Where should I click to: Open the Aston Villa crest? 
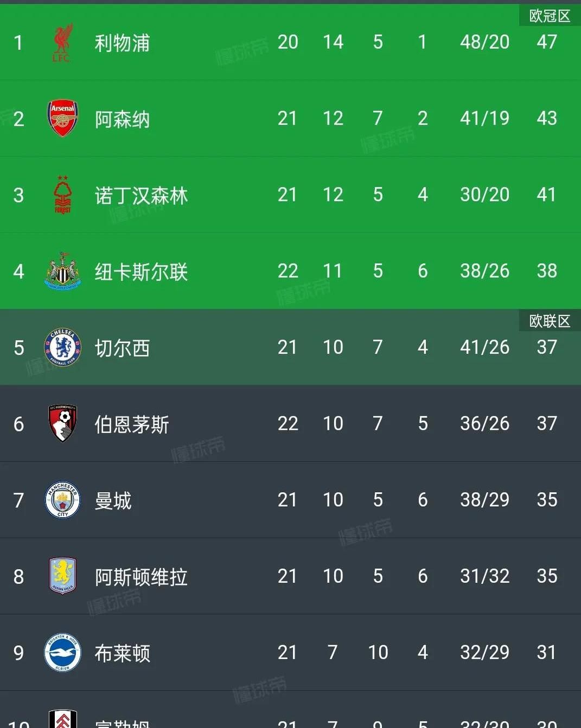(62, 576)
